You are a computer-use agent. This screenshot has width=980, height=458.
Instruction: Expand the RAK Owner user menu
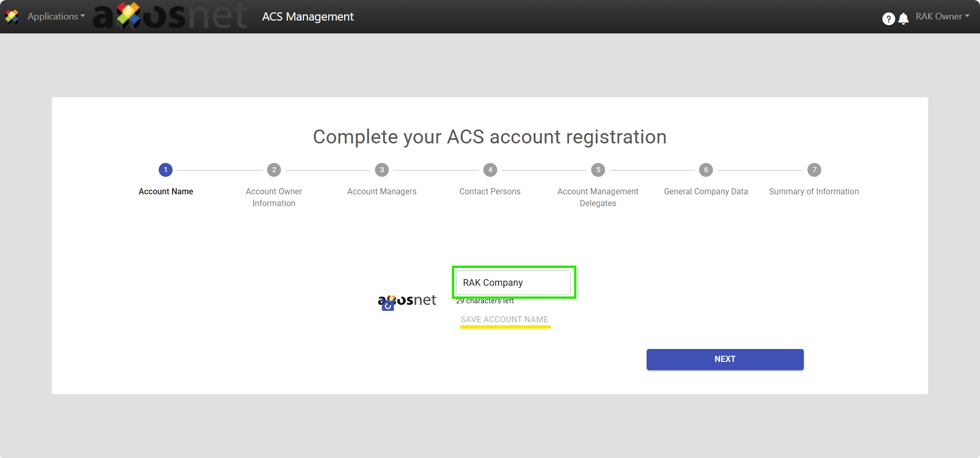(942, 16)
